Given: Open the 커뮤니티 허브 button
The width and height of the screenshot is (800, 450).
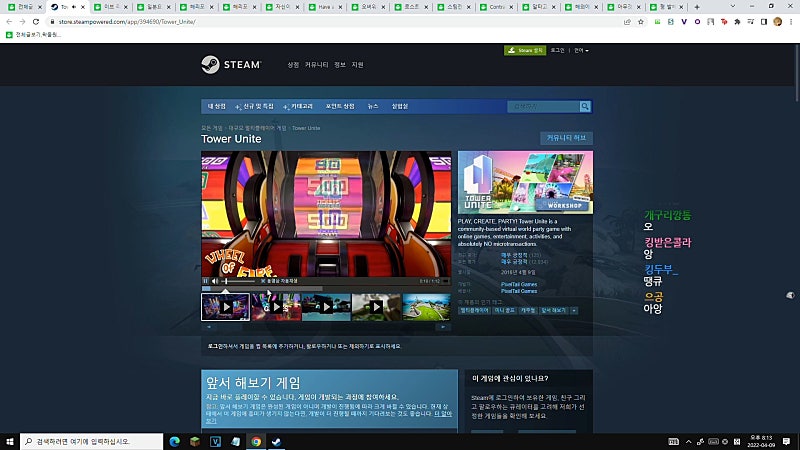Looking at the screenshot, I should [566, 138].
